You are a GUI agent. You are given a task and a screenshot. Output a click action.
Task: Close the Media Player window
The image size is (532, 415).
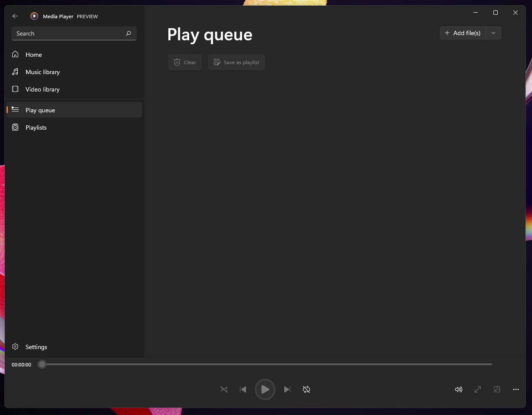(516, 13)
